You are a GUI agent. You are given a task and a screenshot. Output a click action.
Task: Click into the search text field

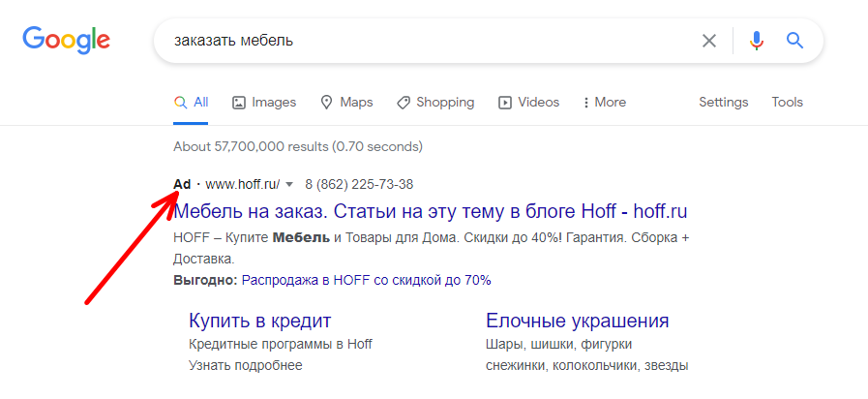click(426, 41)
